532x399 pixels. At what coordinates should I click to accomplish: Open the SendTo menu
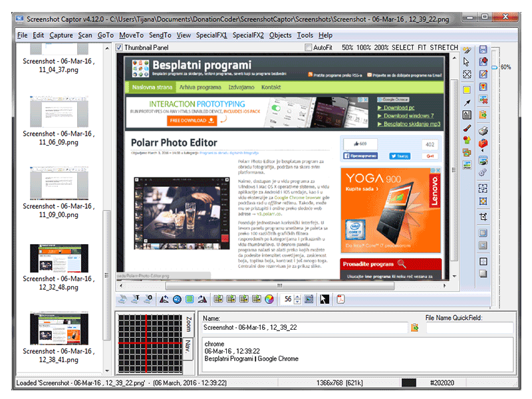pos(160,35)
